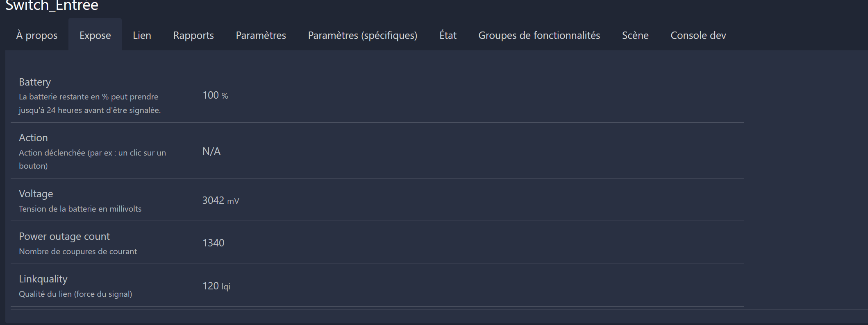
Task: Switch to the État tab
Action: [x=448, y=35]
